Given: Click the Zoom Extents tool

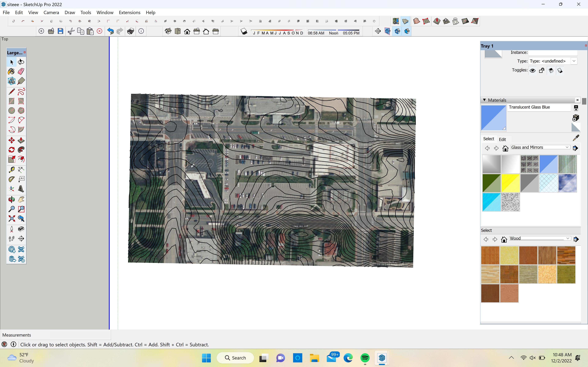Looking at the screenshot, I should click(11, 219).
